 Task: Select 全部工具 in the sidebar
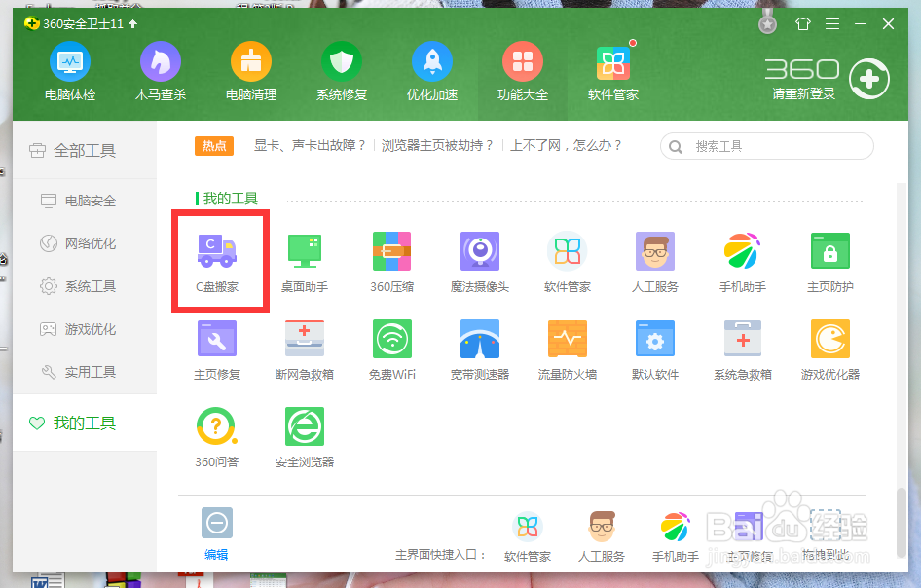tap(85, 150)
